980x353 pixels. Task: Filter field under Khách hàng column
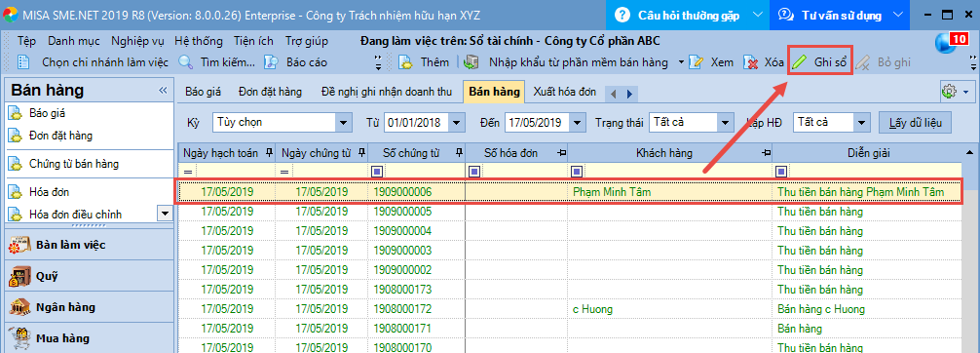point(677,171)
